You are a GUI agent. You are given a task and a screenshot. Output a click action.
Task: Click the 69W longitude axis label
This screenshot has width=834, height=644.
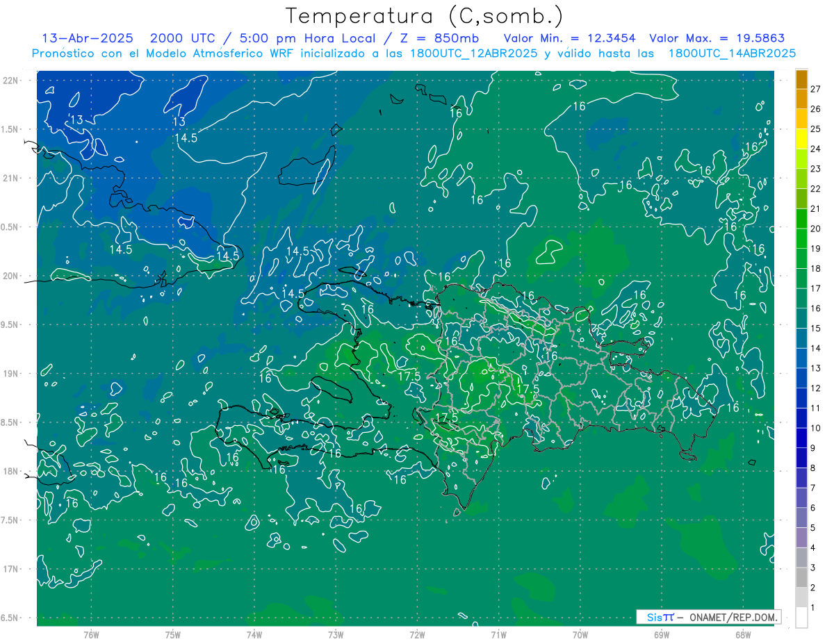coord(662,634)
